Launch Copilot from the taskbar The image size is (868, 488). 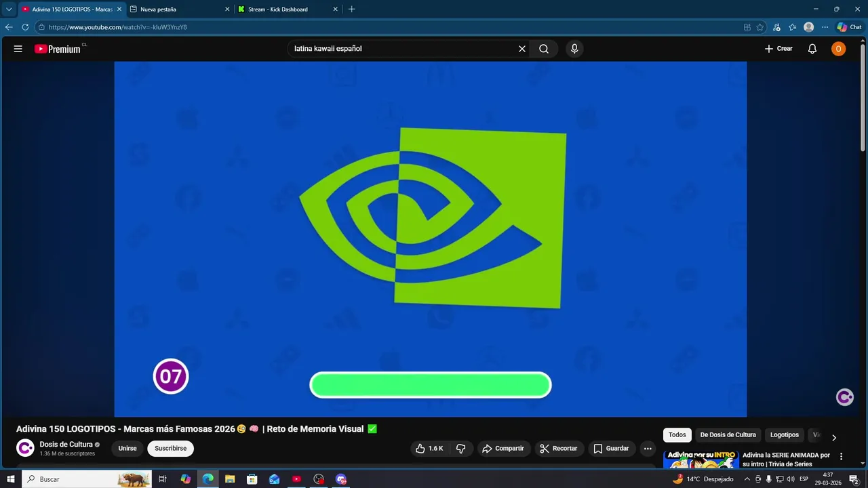click(185, 479)
